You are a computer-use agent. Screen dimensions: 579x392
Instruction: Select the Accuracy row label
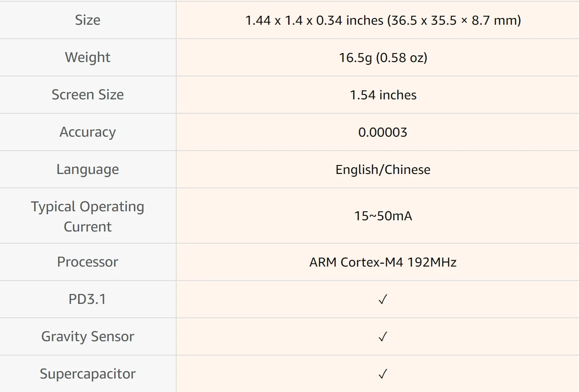pos(88,132)
